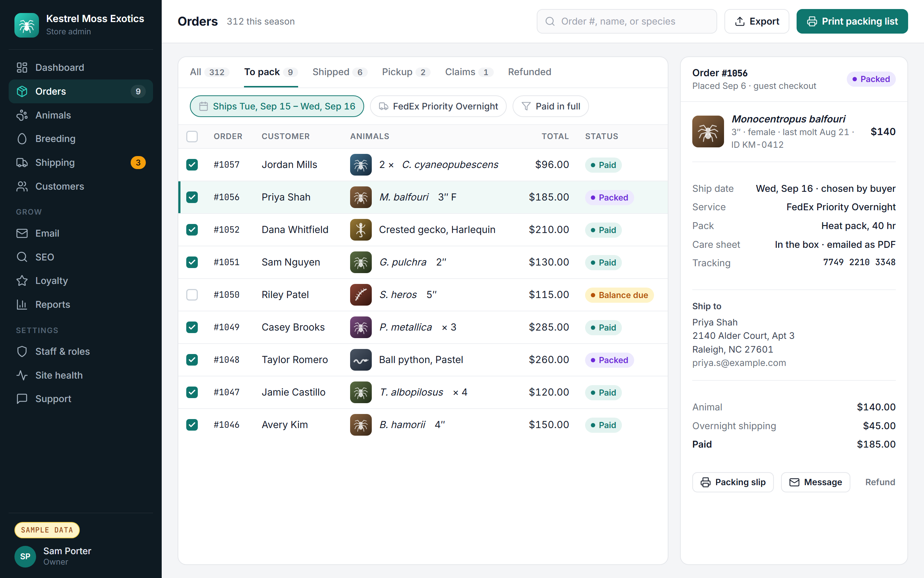Click the Export button
The width and height of the screenshot is (924, 578).
[757, 21]
